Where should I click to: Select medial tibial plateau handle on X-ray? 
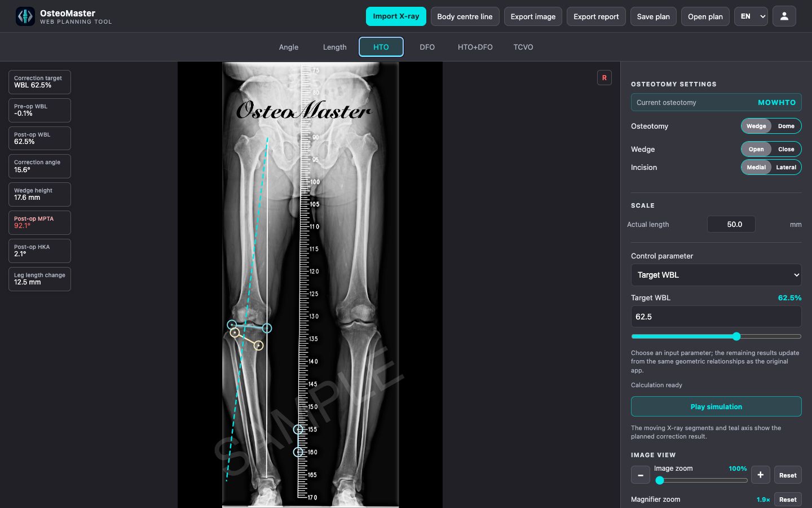pyautogui.click(x=267, y=328)
